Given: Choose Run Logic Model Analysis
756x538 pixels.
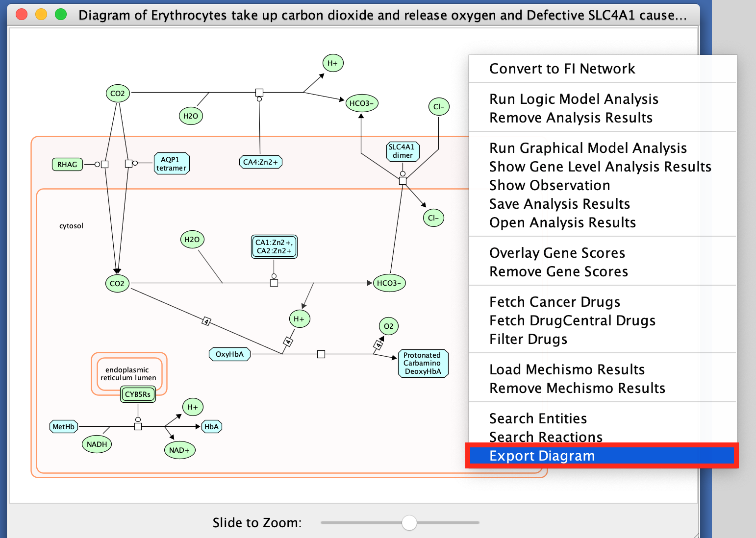Looking at the screenshot, I should [603, 99].
